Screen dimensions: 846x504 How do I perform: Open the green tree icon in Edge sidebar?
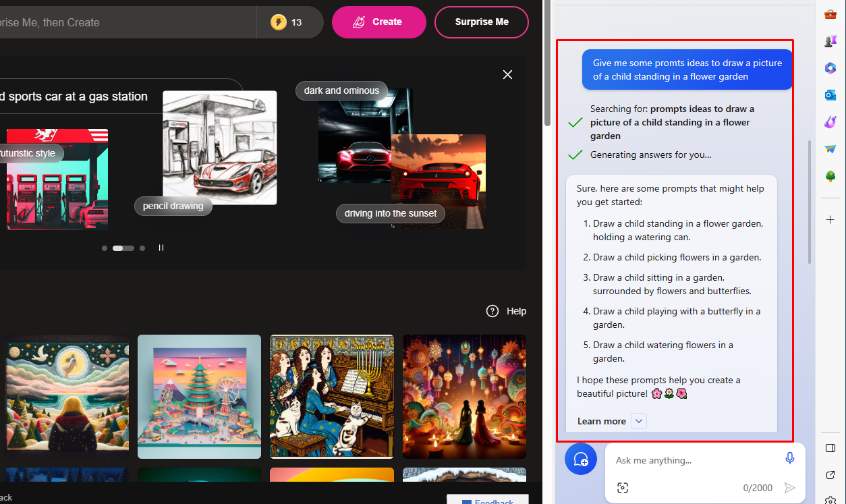point(830,176)
